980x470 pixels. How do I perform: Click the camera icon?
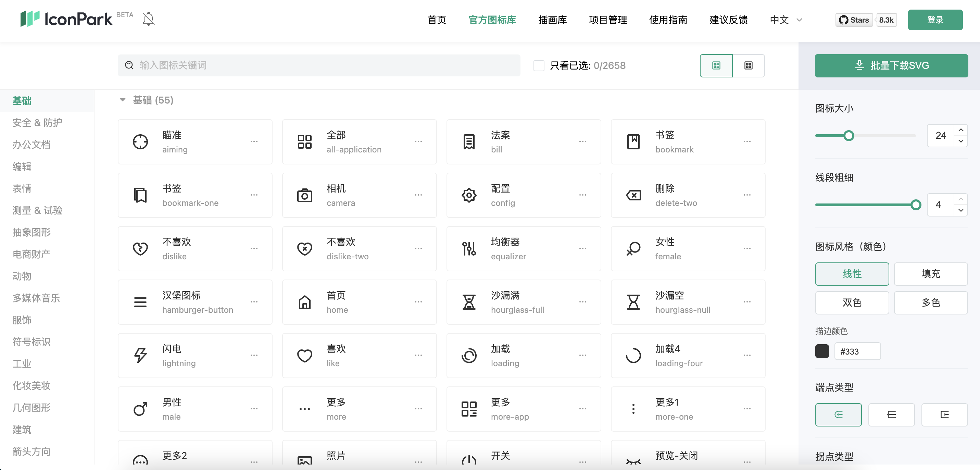click(x=304, y=195)
